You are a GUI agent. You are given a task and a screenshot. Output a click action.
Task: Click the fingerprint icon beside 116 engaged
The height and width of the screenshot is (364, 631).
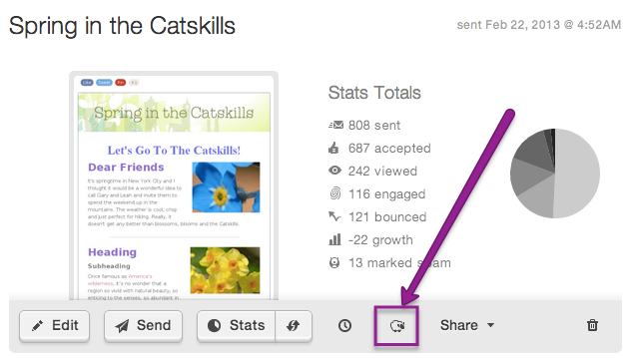335,193
